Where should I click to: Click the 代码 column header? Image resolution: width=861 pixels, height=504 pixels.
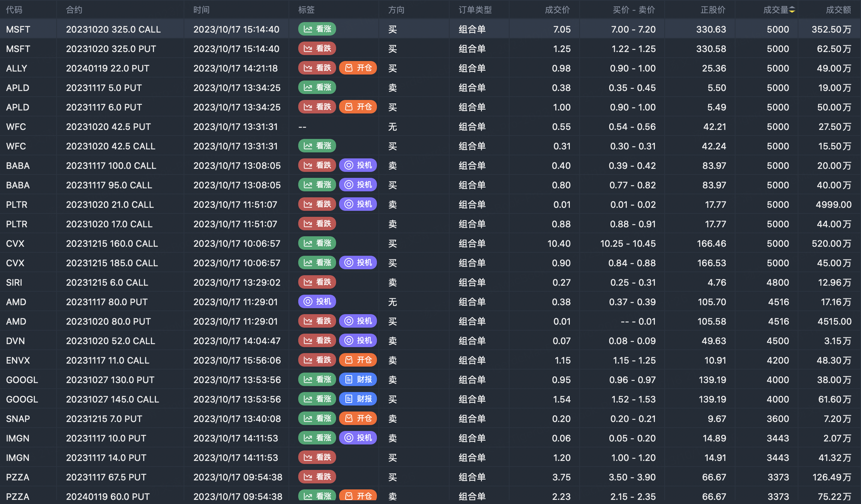14,10
